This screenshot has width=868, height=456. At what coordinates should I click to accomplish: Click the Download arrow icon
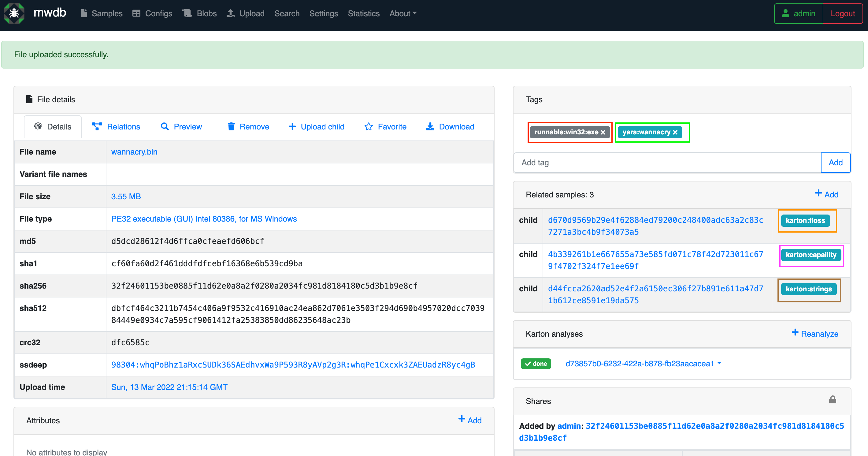point(430,126)
